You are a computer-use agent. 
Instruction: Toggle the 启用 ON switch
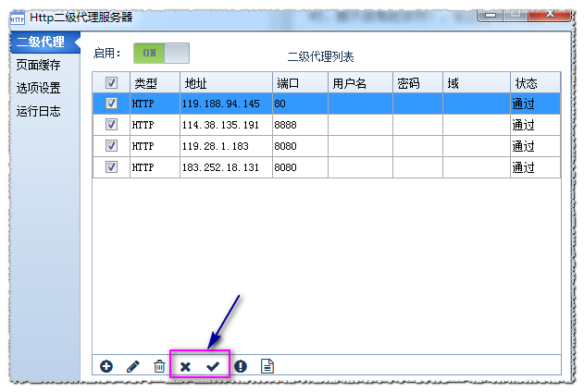161,54
